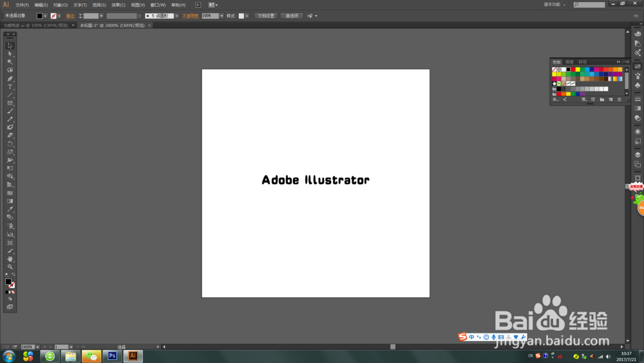Open the Swatch Libraries menu icon
Screen dimensions: 644x363
click(x=555, y=99)
